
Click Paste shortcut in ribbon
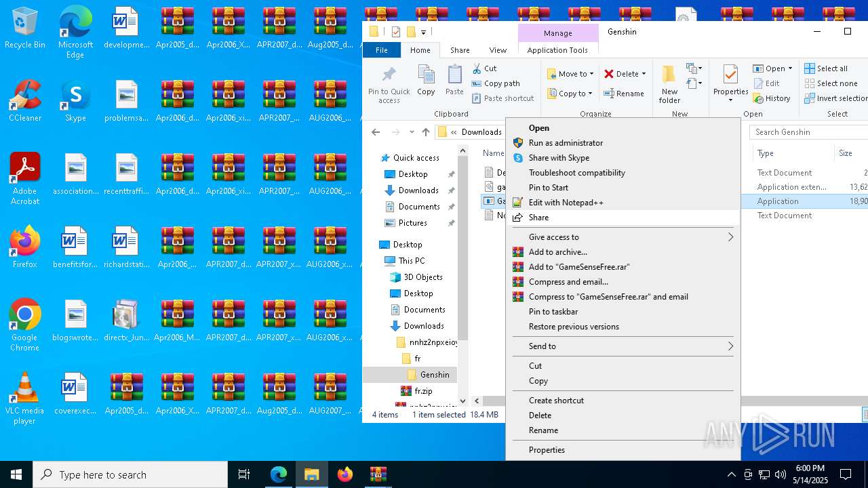coord(503,98)
